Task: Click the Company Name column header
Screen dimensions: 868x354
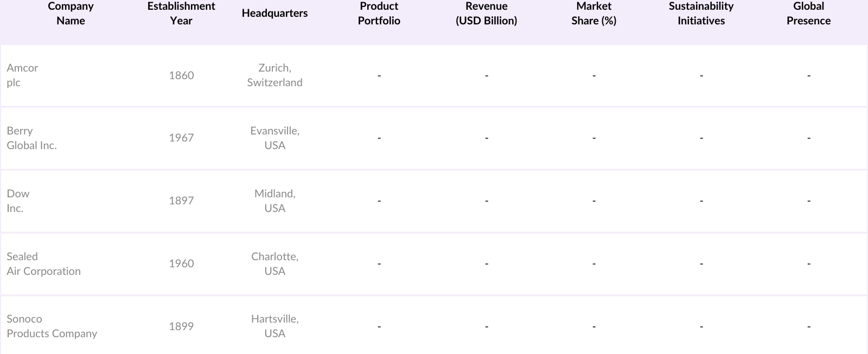Action: [71, 14]
